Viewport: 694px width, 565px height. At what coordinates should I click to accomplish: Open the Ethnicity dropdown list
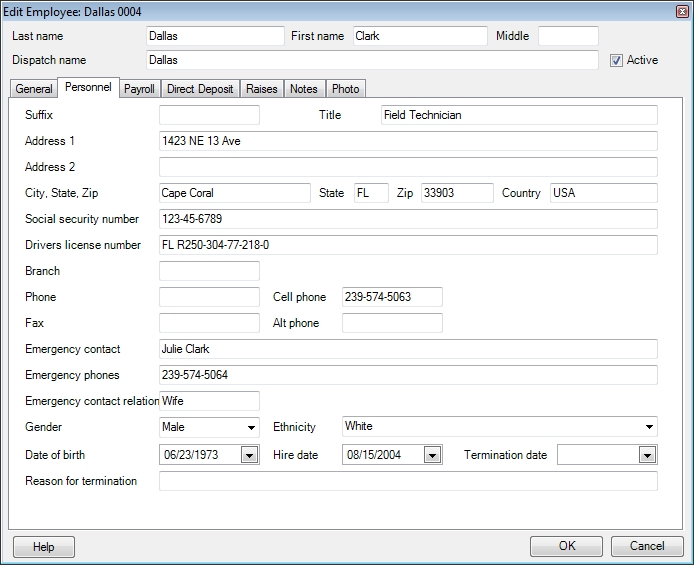point(649,427)
